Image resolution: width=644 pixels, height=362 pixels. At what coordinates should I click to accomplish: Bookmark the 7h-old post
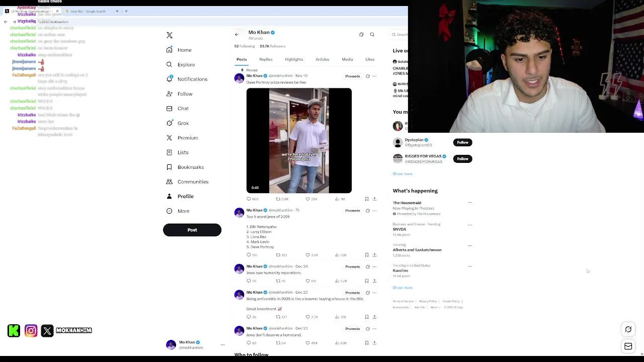coord(367,255)
